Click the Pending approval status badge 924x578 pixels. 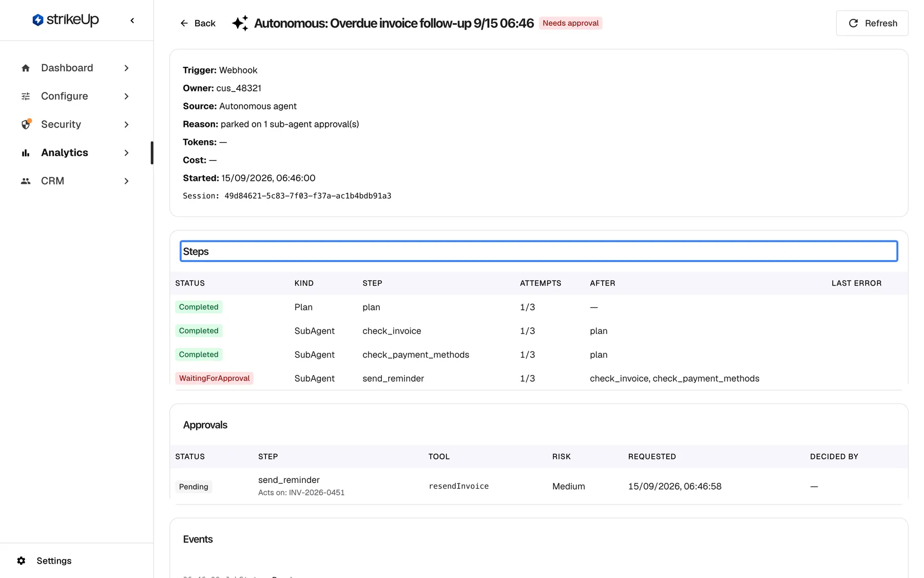click(x=194, y=487)
